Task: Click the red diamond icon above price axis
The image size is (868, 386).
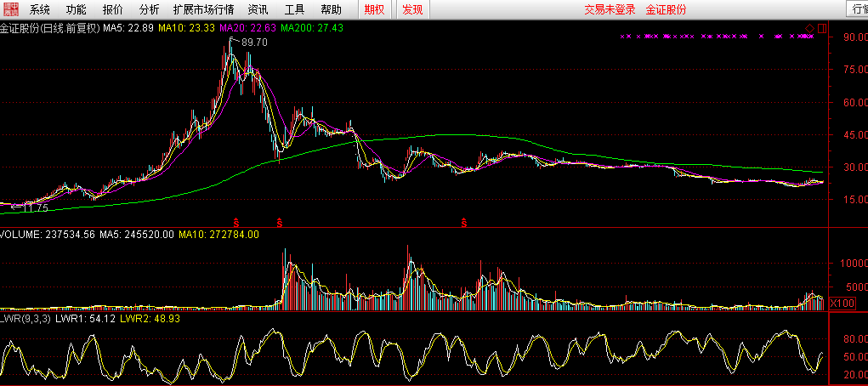Action: coord(809,28)
